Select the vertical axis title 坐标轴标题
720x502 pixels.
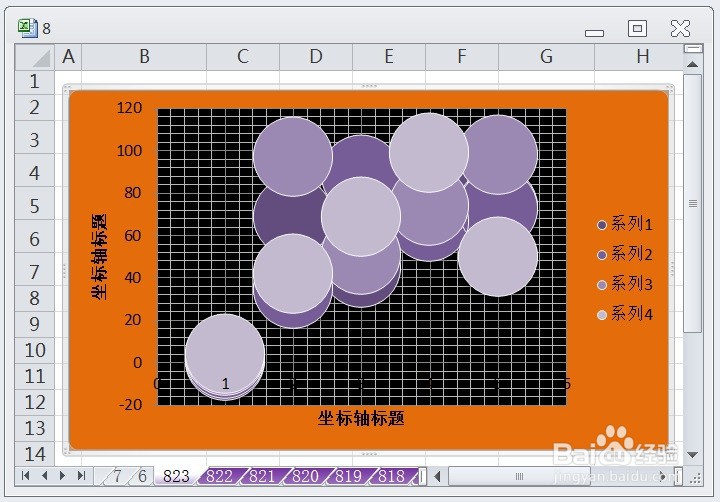99,256
